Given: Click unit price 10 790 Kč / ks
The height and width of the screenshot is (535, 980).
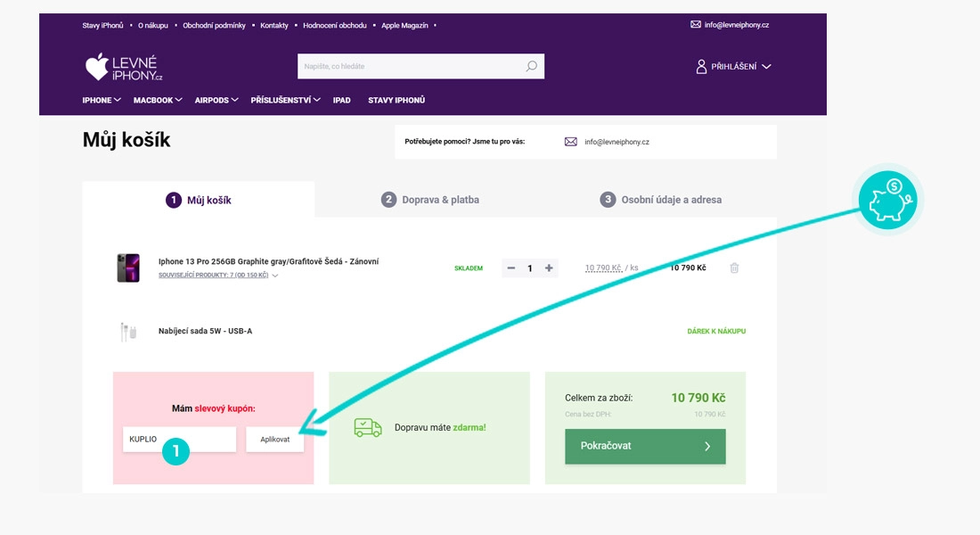Looking at the screenshot, I should point(611,267).
